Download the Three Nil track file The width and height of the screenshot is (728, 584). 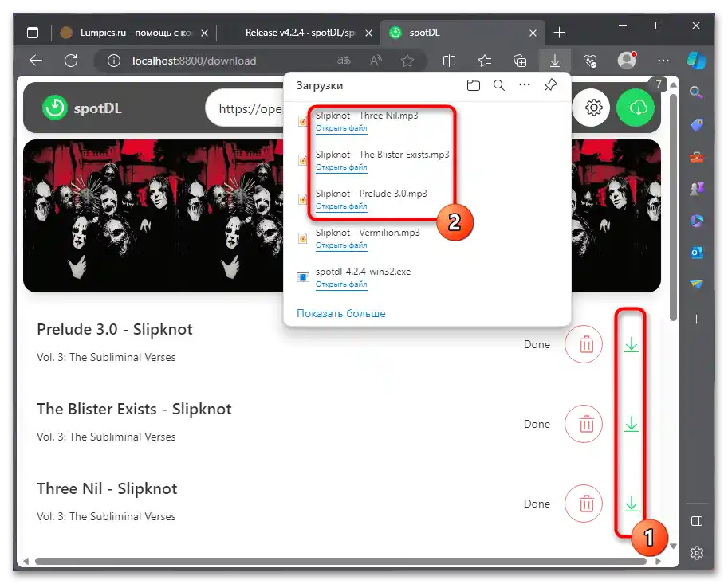coord(631,504)
